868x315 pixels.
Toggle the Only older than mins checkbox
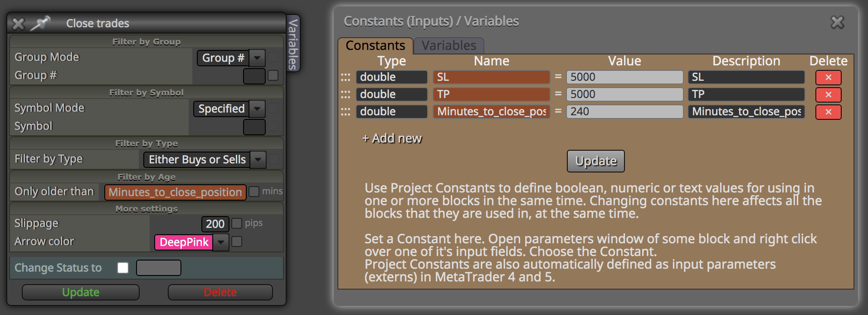(254, 192)
